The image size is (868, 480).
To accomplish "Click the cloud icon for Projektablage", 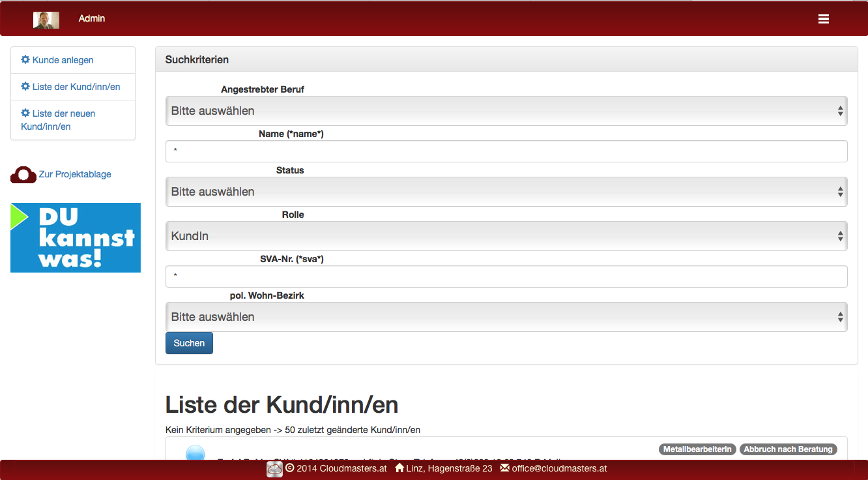I will click(23, 175).
